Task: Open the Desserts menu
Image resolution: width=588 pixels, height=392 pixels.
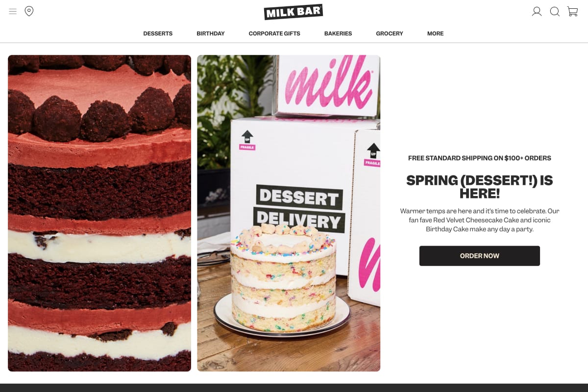Action: pos(158,34)
